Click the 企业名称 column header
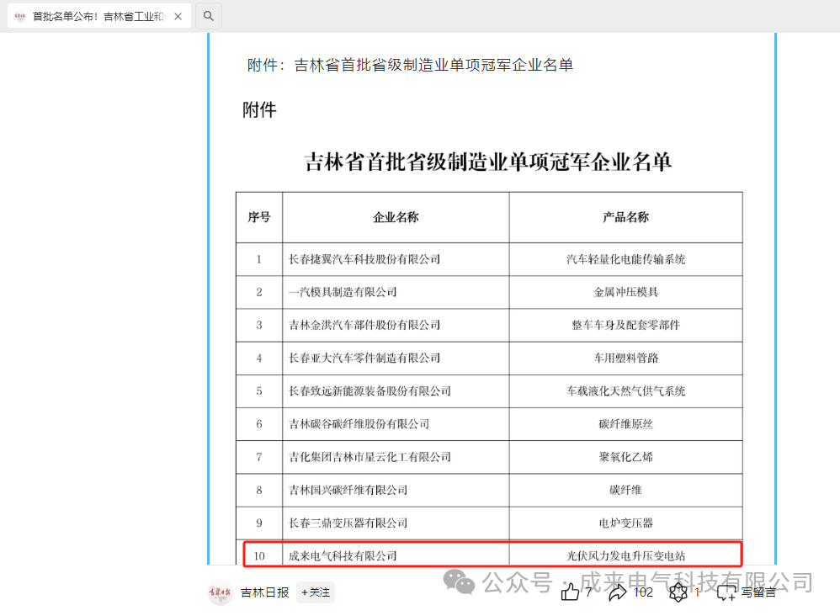This screenshot has width=840, height=616. (x=396, y=217)
